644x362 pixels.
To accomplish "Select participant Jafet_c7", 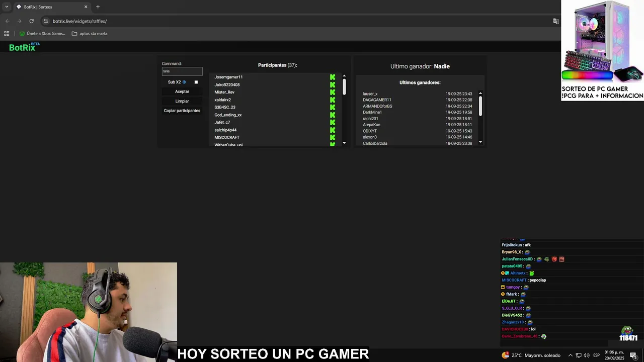I will 222,122.
